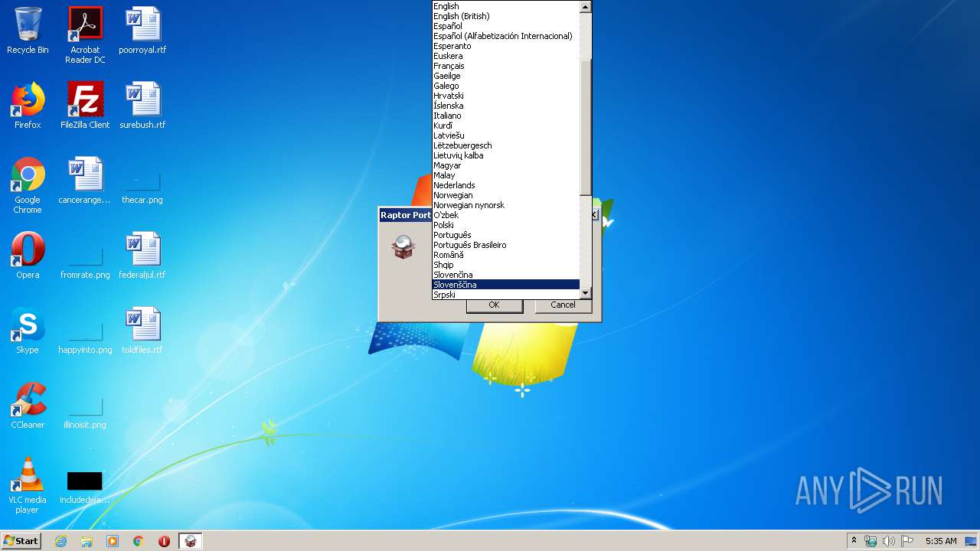This screenshot has height=551, width=980.
Task: Select Polski language entry
Action: click(x=506, y=225)
